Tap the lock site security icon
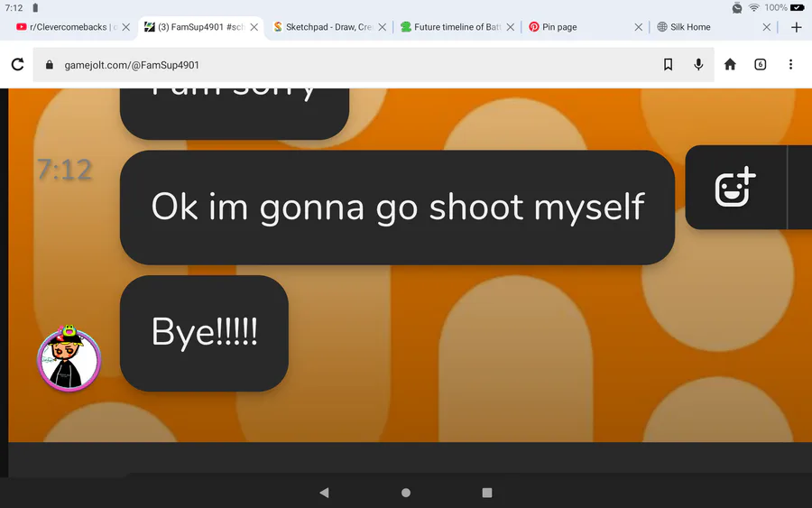The height and width of the screenshot is (508, 812). (50, 65)
